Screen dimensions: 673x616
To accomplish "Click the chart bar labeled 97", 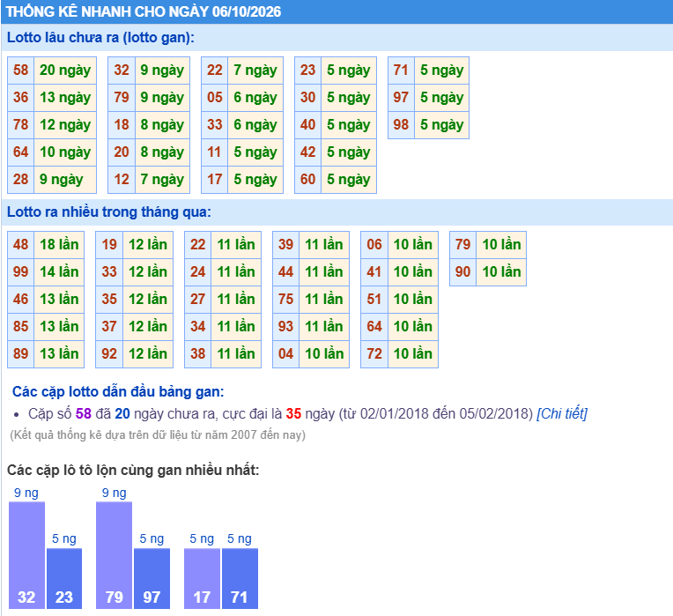I will pos(152,578).
